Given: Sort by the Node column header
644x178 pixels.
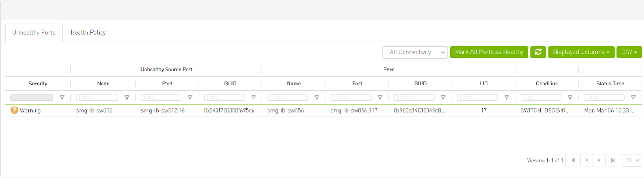Looking at the screenshot, I should point(103,84).
